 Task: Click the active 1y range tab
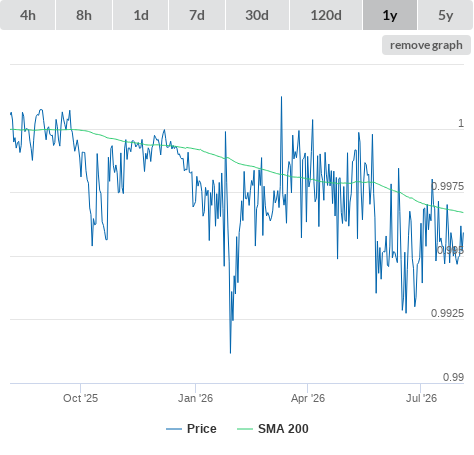(x=390, y=15)
